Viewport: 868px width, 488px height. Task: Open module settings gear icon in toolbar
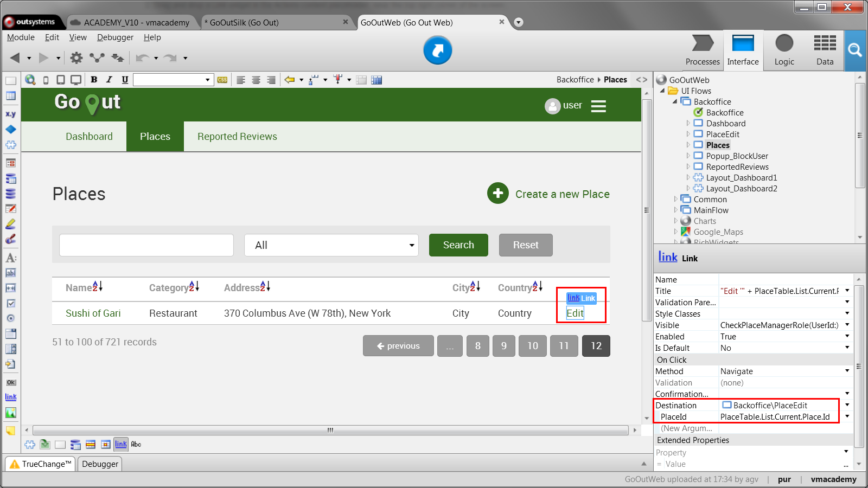coord(76,58)
